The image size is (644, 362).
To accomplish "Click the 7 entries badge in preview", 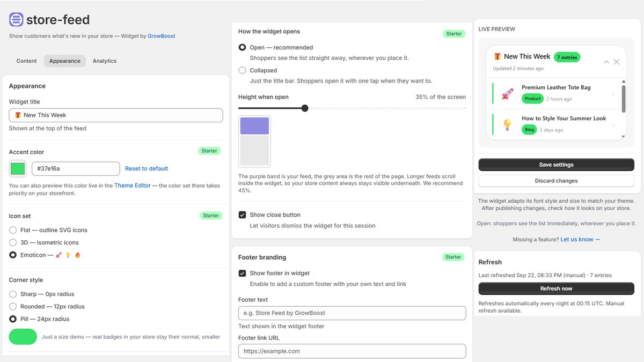I will 567,57.
